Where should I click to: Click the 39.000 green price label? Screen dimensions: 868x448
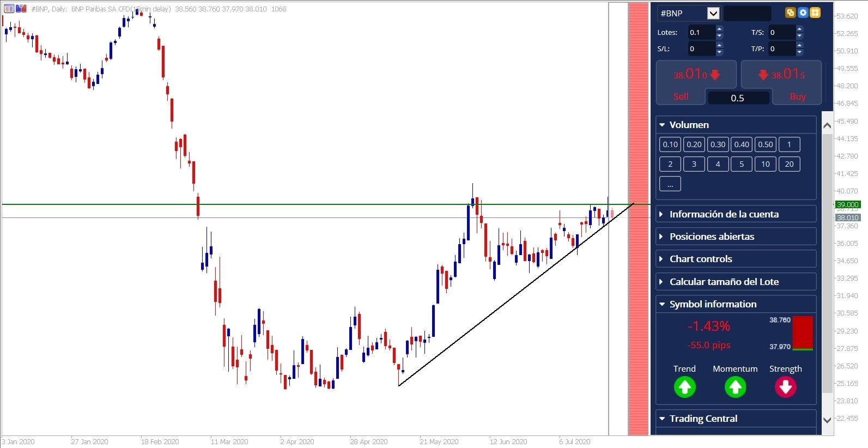848,204
